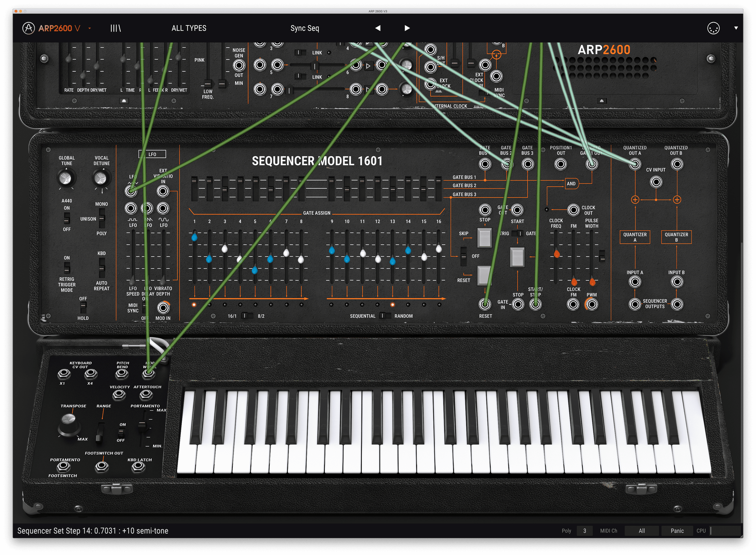Click the Start jack

(517, 210)
